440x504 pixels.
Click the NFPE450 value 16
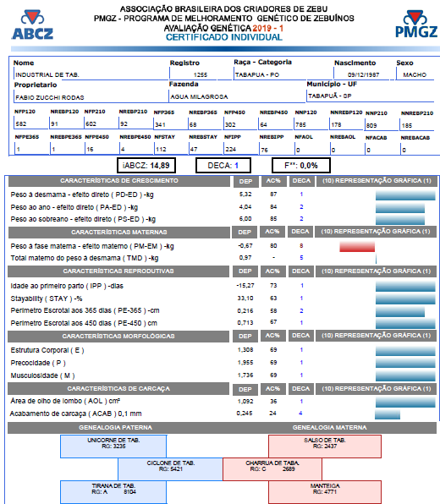pos(90,150)
